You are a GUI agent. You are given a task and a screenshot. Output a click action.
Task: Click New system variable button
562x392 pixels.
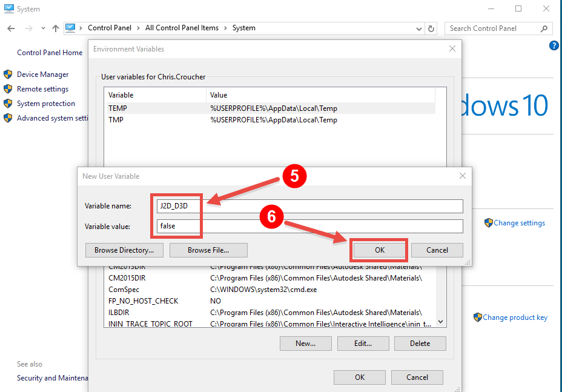coord(305,344)
